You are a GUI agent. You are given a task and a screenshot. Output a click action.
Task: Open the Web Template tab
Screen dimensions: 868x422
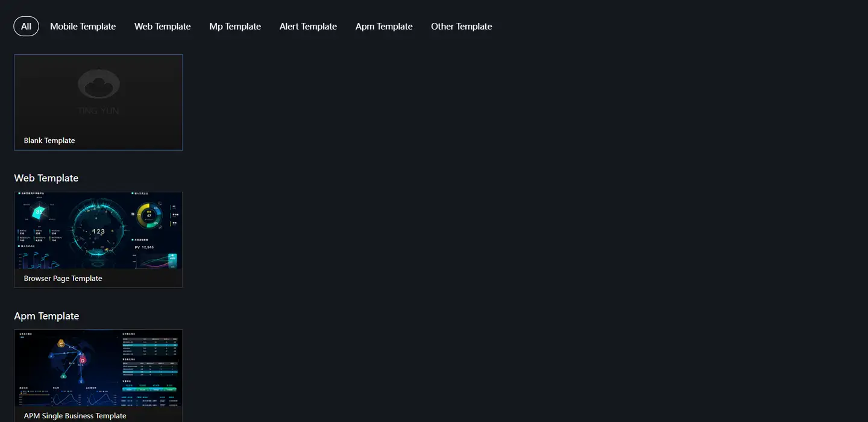[162, 27]
